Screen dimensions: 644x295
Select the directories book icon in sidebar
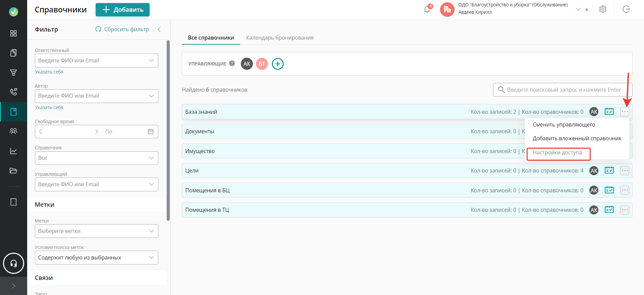point(13,112)
